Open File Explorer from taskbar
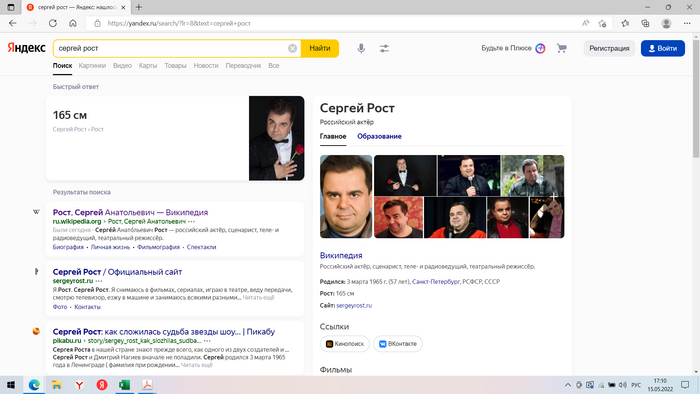700x394 pixels. point(57,385)
